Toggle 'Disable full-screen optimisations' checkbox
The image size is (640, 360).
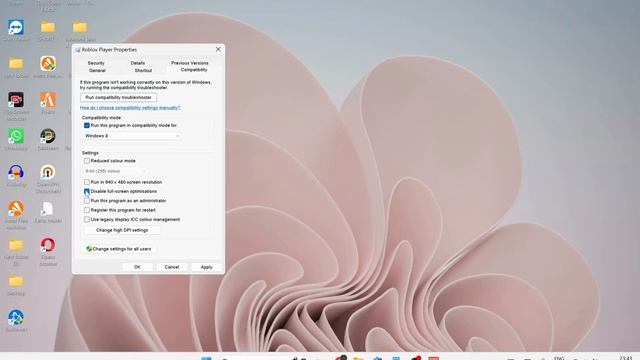[87, 191]
